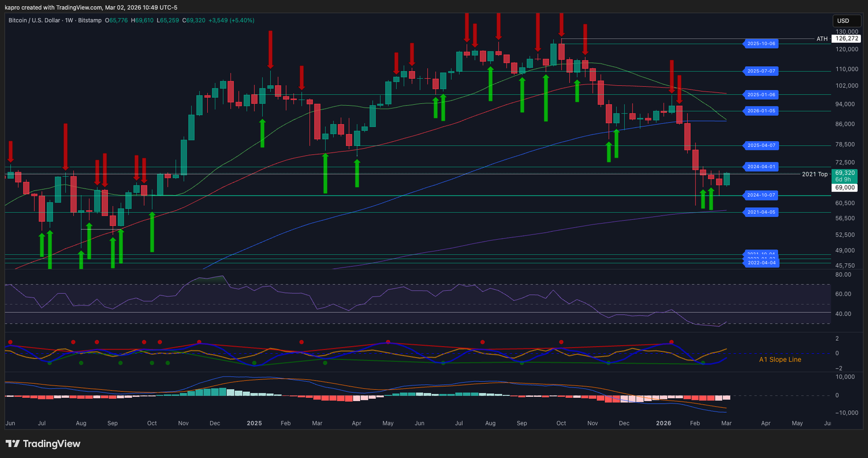The image size is (868, 458).
Task: Pick the 2026-01-05 level tag
Action: 761,111
